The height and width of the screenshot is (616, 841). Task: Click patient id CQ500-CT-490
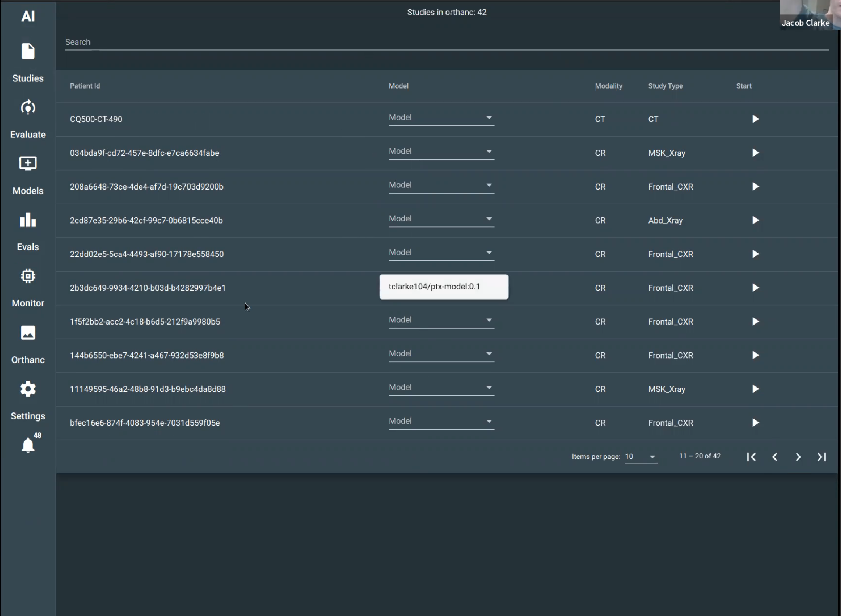[96, 119]
